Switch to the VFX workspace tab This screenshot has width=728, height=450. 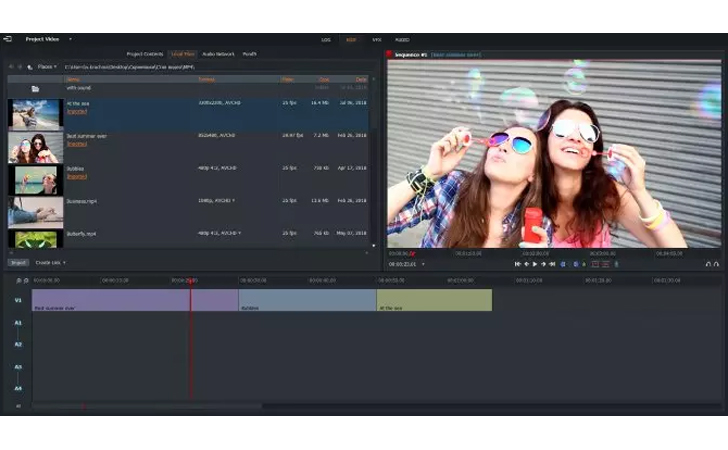pyautogui.click(x=377, y=40)
